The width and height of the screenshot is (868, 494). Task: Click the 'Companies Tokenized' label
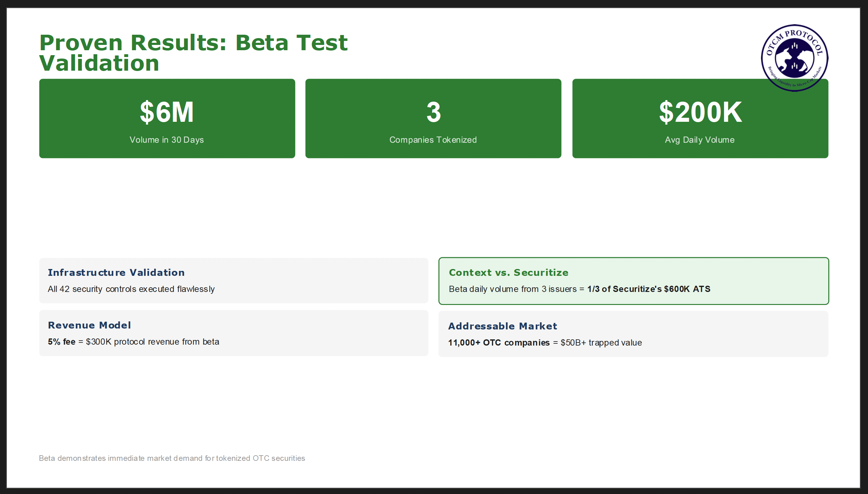tap(433, 140)
